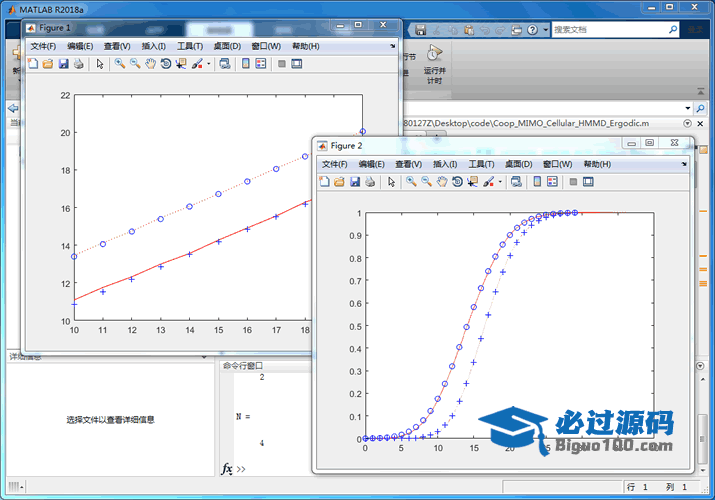Select Brush data tool in Figure 1
Image resolution: width=715 pixels, height=500 pixels.
pos(197,64)
